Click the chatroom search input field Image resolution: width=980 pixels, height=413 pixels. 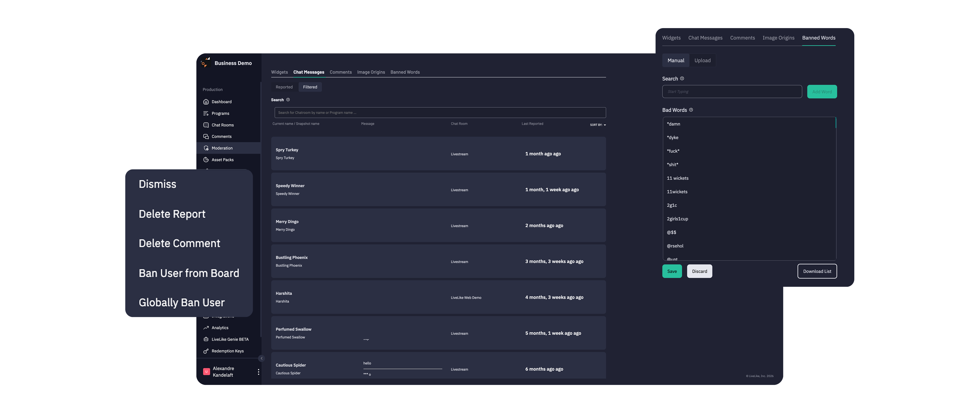440,113
